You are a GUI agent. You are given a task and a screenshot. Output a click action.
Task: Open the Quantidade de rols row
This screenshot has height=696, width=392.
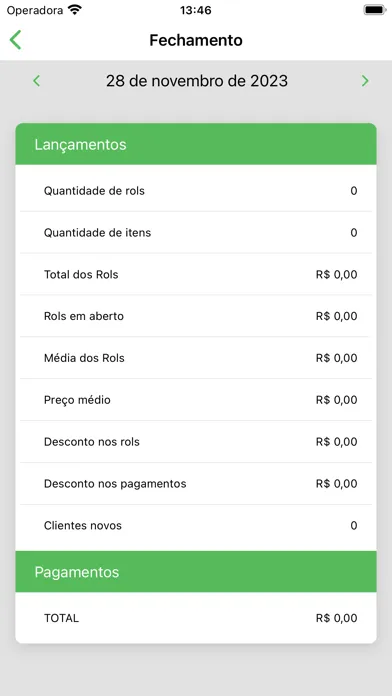pos(196,191)
